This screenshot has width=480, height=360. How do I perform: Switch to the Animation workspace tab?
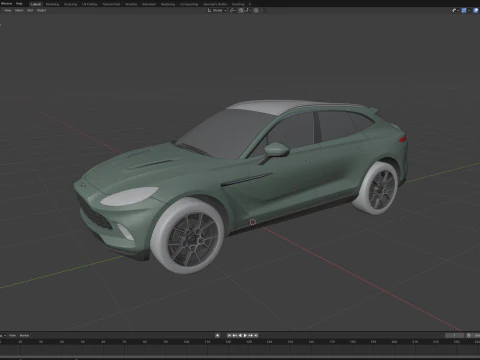(x=149, y=4)
